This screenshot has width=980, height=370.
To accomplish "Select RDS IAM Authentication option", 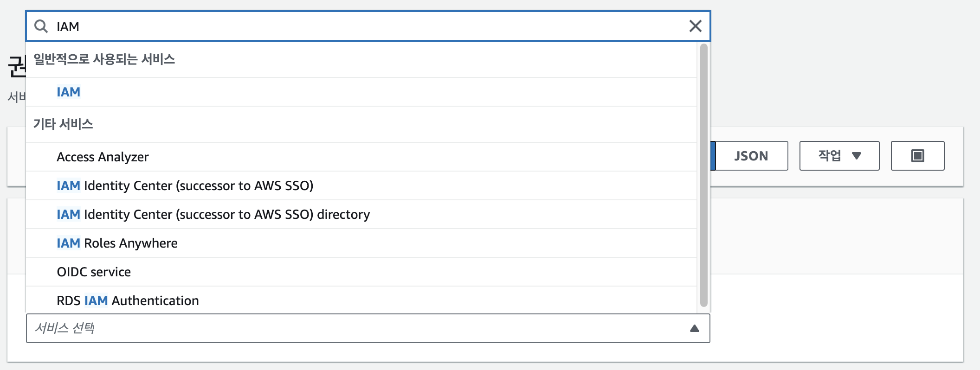I will [x=128, y=301].
